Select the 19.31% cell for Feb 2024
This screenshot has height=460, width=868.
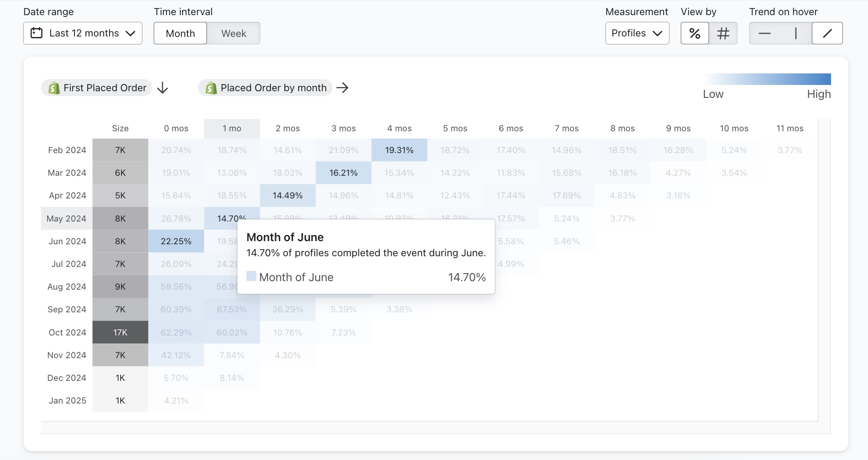tap(399, 150)
